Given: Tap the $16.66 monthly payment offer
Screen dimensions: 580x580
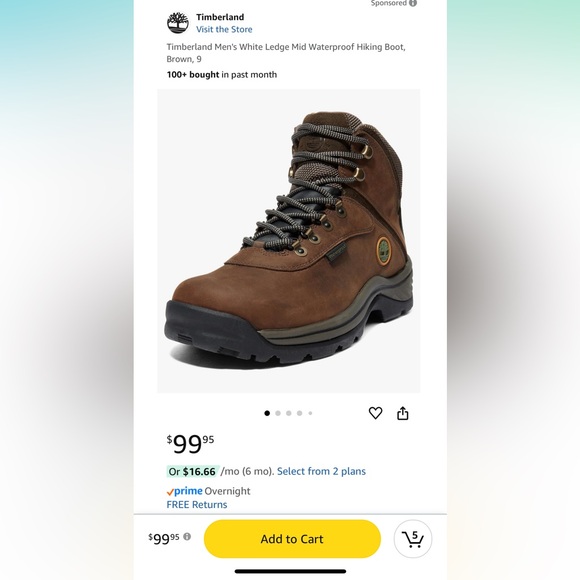Looking at the screenshot, I should point(193,472).
